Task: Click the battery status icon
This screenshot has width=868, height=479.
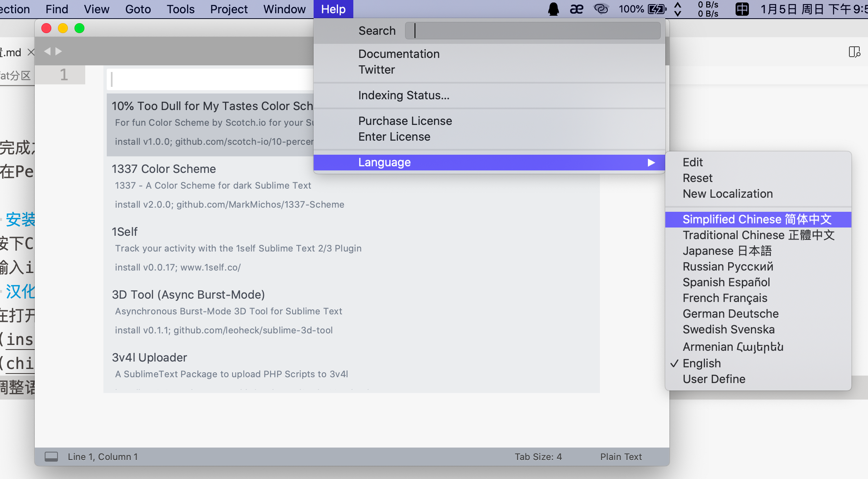Action: click(657, 9)
